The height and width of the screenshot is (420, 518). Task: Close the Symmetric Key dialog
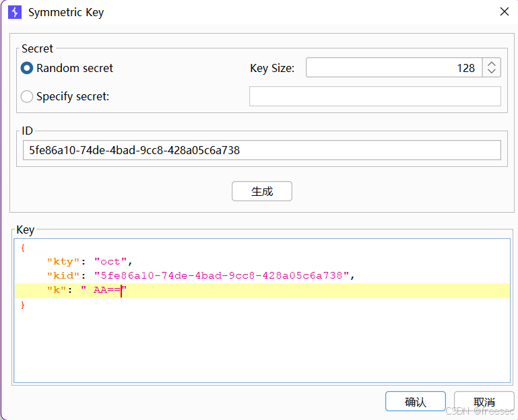tap(504, 12)
